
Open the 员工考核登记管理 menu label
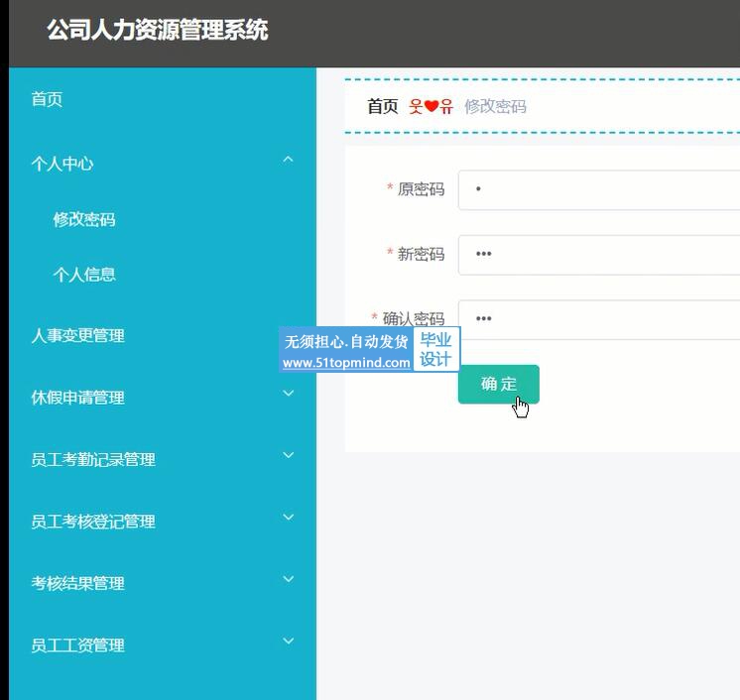pos(93,522)
